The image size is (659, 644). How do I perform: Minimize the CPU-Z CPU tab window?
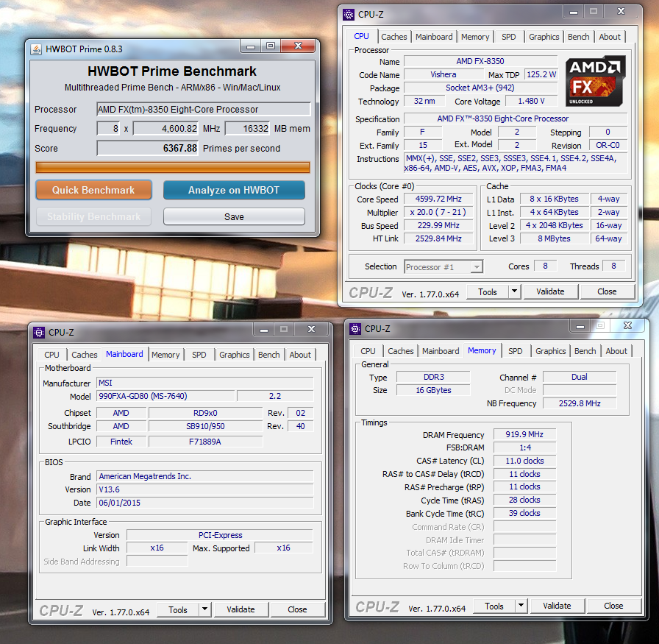573,12
